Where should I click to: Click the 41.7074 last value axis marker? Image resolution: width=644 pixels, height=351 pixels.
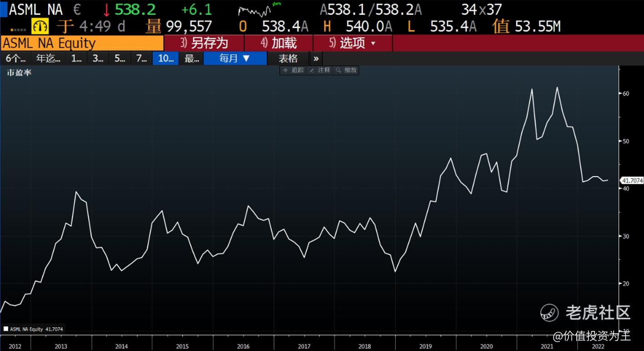(x=632, y=180)
